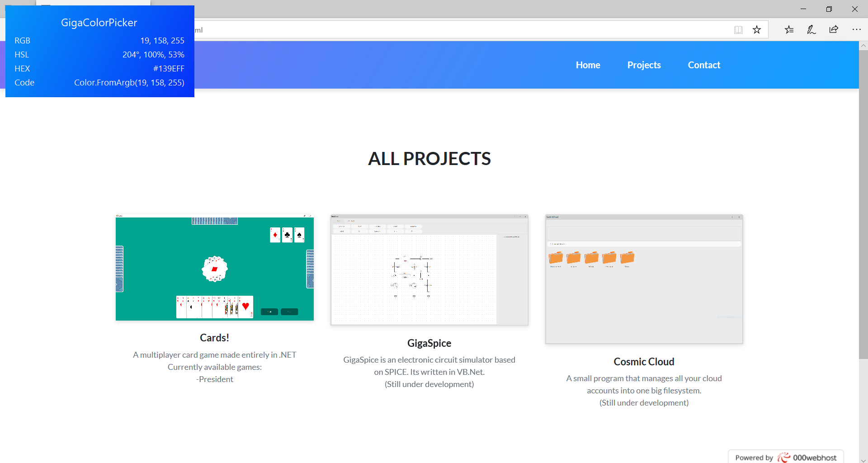Restore down the browser window
868x463 pixels.
tap(829, 9)
